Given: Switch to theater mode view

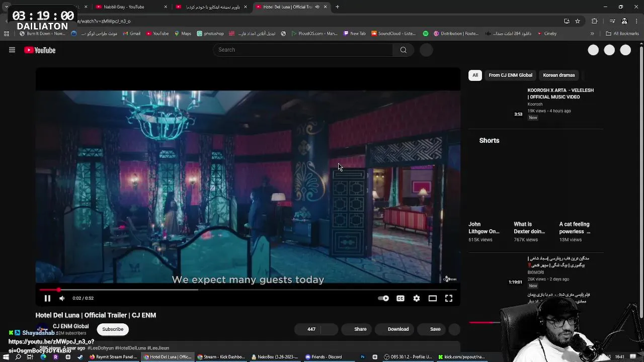Looking at the screenshot, I should coord(433,298).
